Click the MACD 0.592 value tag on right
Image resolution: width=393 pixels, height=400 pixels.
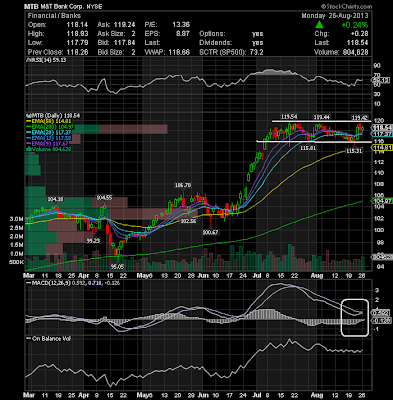(381, 313)
